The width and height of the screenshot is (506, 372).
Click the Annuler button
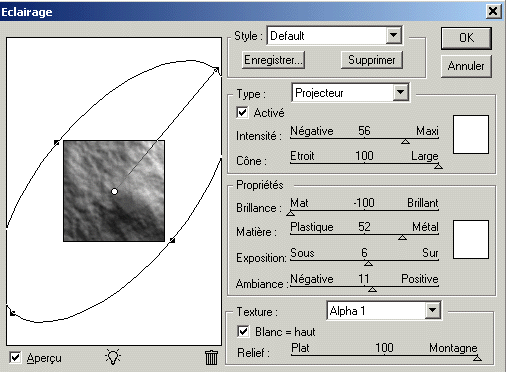click(466, 66)
